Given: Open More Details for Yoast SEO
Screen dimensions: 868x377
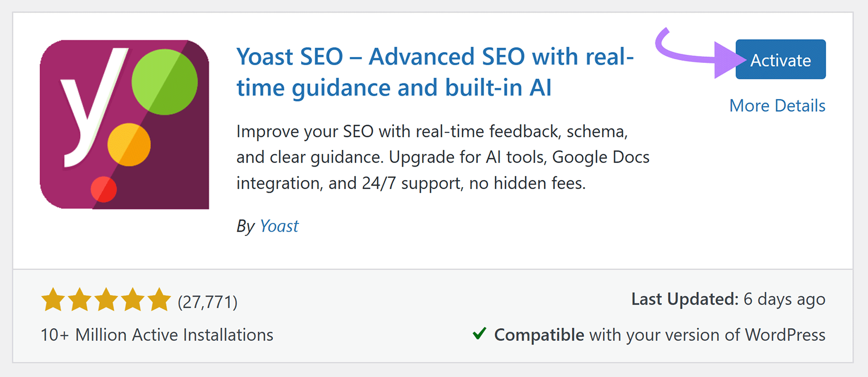Looking at the screenshot, I should (777, 105).
